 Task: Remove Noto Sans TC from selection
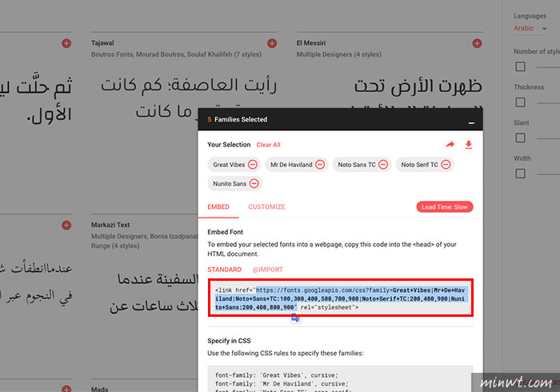point(383,165)
